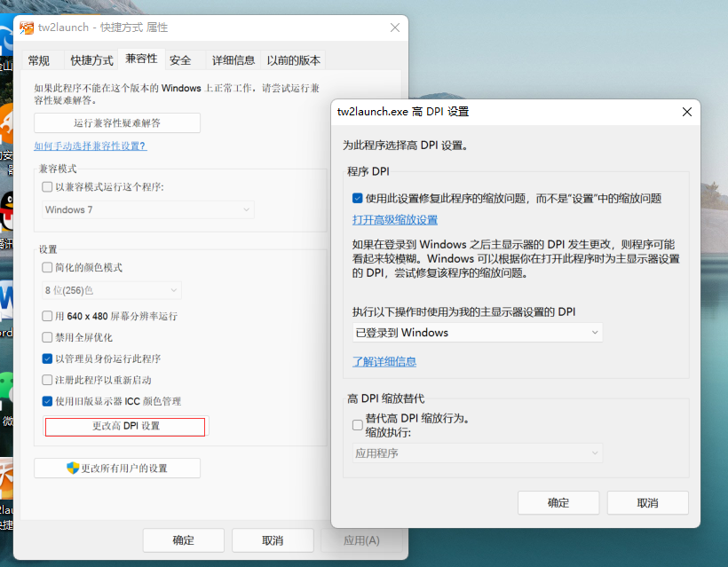
Task: Open 了解详细信息 link in DPI dialog
Action: (384, 362)
